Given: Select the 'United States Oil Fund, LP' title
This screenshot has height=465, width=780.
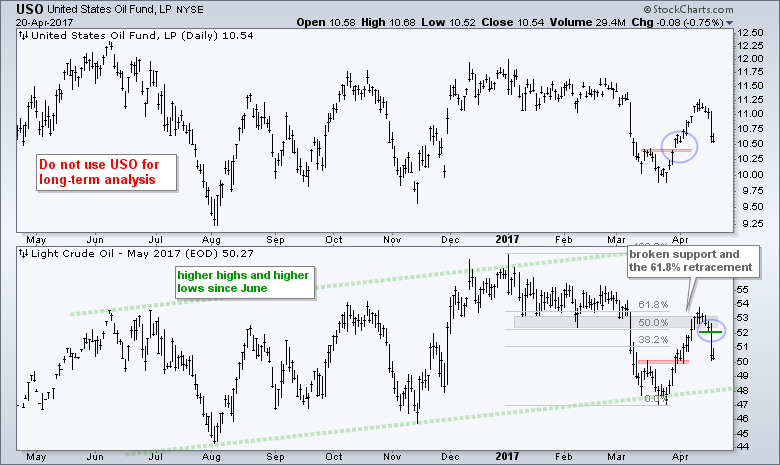Looking at the screenshot, I should pos(108,9).
